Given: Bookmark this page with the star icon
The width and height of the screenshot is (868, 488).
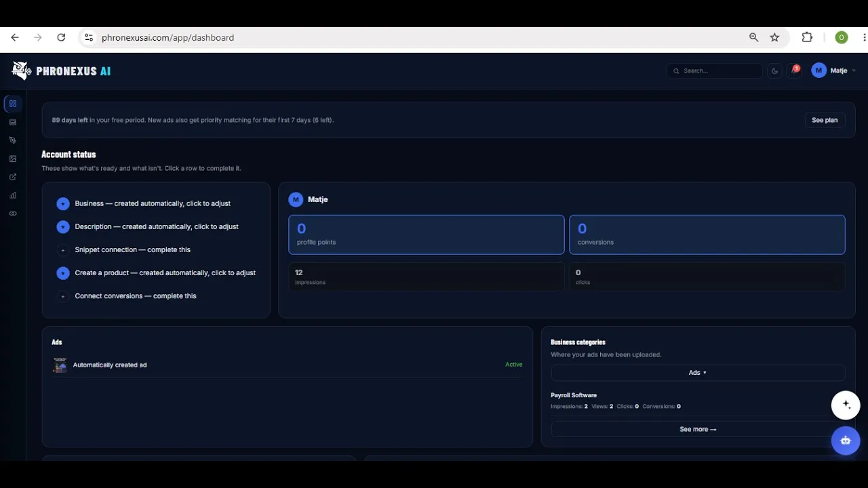Looking at the screenshot, I should [774, 38].
